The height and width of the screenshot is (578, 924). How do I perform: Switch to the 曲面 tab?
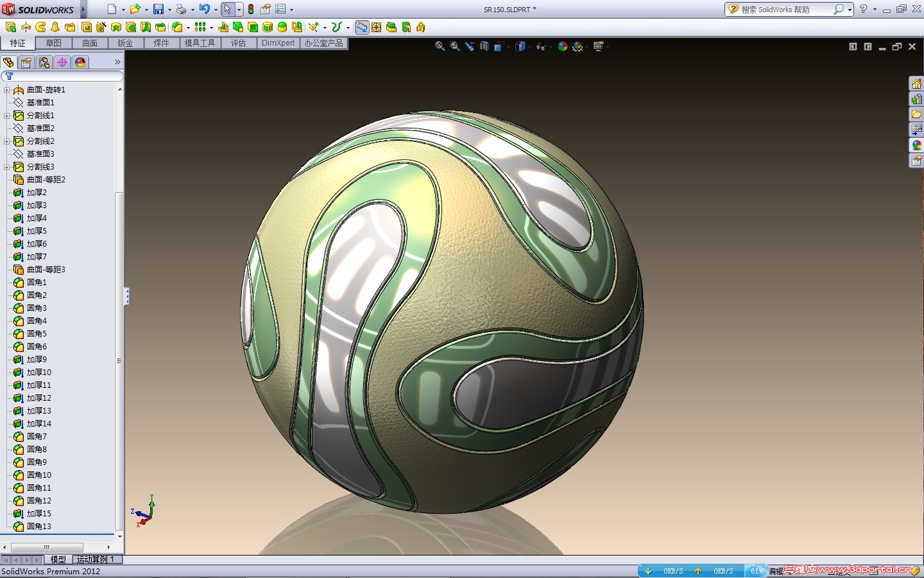pos(90,43)
